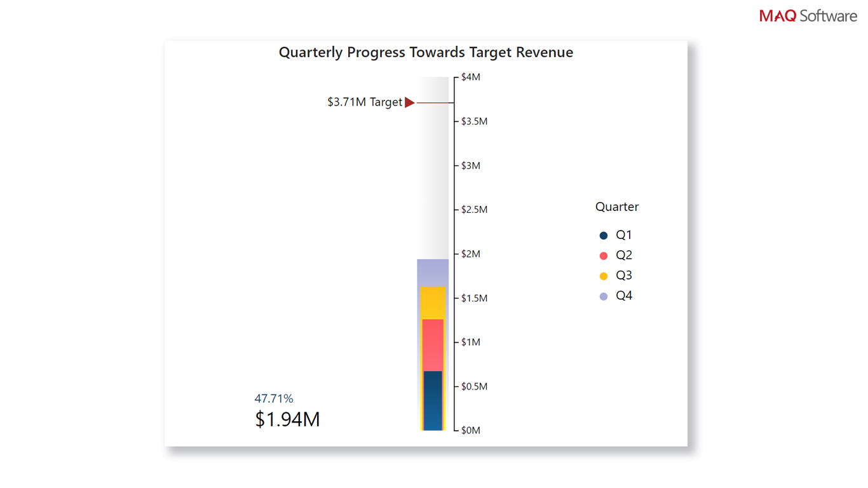Select the Q4 legend label
Viewport: 868px width, 488px height.
pyautogui.click(x=624, y=296)
